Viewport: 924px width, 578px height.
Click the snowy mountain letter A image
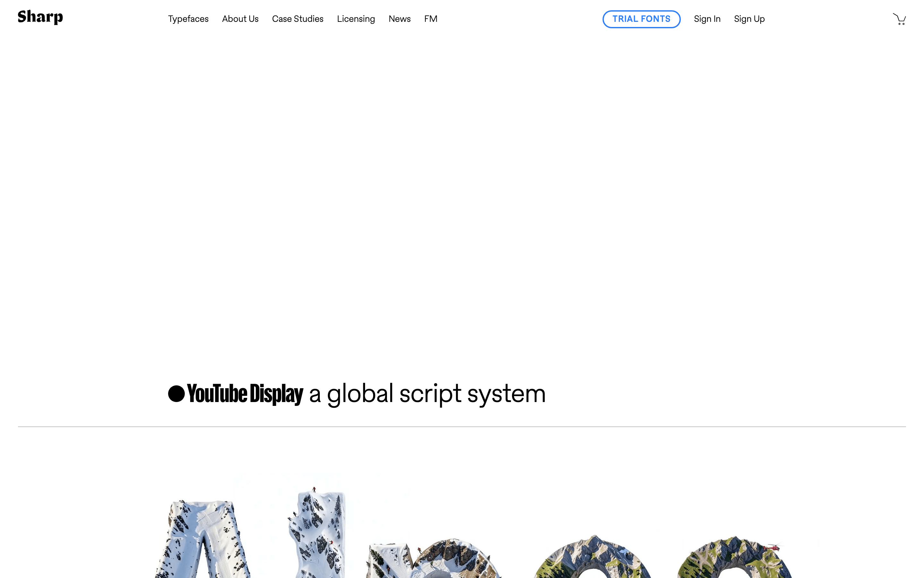(202, 539)
